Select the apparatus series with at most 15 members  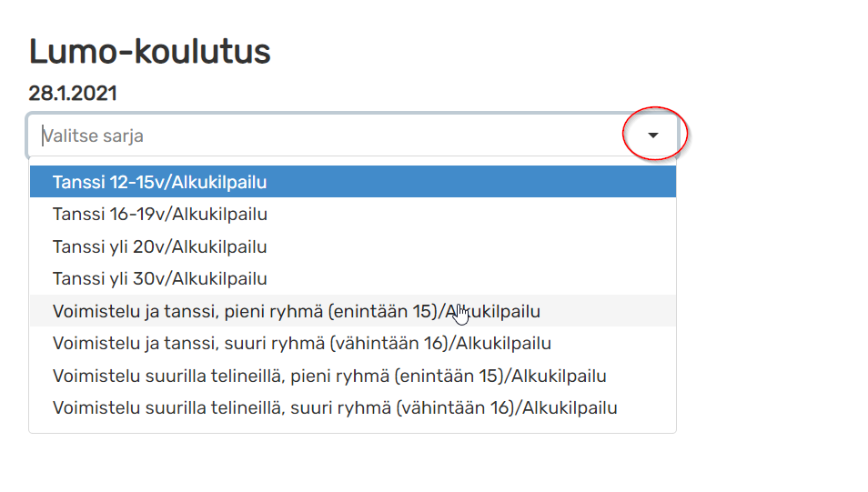[353, 376]
